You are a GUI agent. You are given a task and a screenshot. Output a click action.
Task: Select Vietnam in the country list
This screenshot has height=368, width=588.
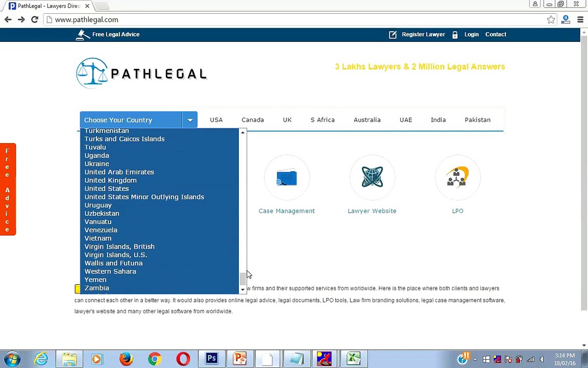click(98, 238)
